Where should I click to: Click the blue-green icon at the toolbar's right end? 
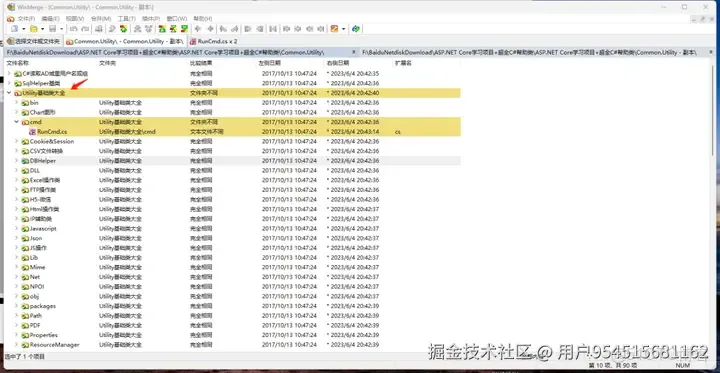355,29
